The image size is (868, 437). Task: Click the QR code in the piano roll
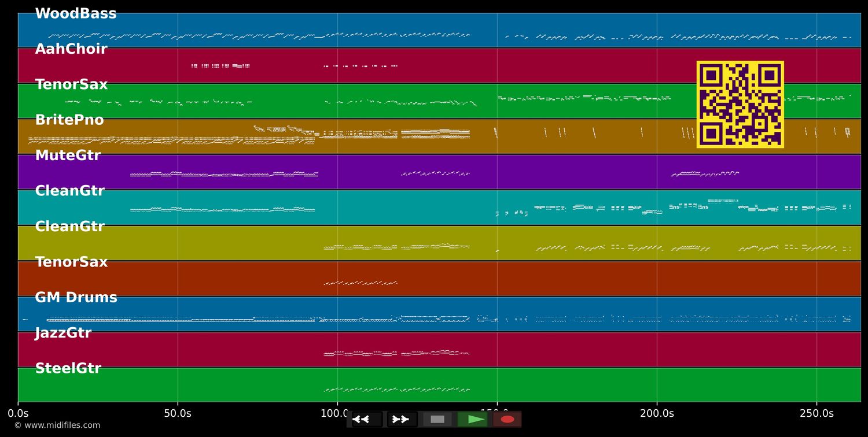point(740,104)
